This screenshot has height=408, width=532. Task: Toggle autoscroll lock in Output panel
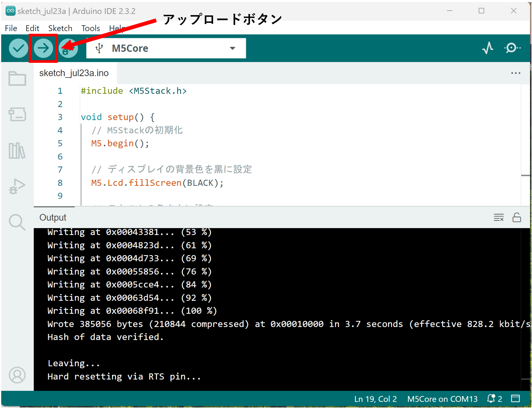pos(517,217)
